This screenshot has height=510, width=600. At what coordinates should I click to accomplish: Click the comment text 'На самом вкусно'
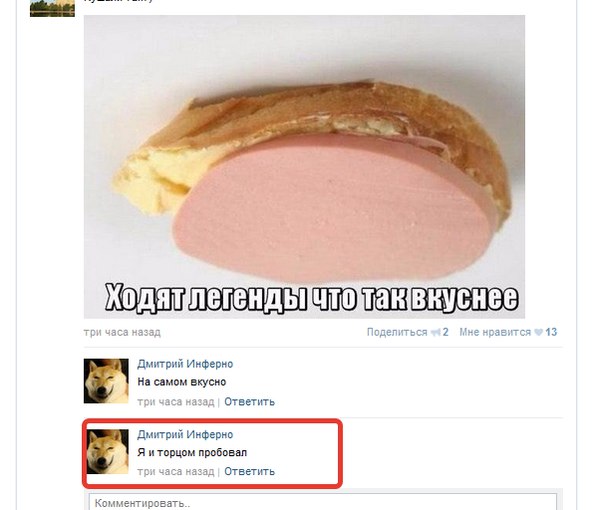click(x=182, y=382)
